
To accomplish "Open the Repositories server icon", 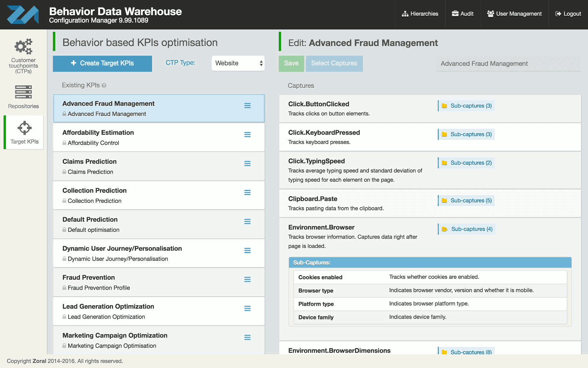I will [x=24, y=92].
